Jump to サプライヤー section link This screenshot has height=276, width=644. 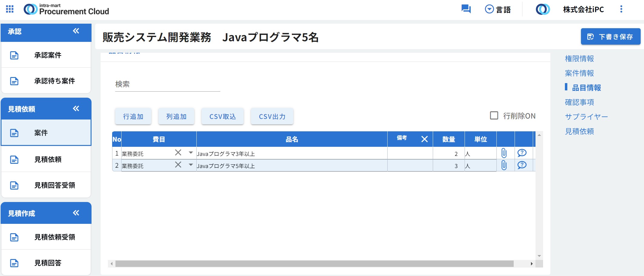(x=586, y=117)
